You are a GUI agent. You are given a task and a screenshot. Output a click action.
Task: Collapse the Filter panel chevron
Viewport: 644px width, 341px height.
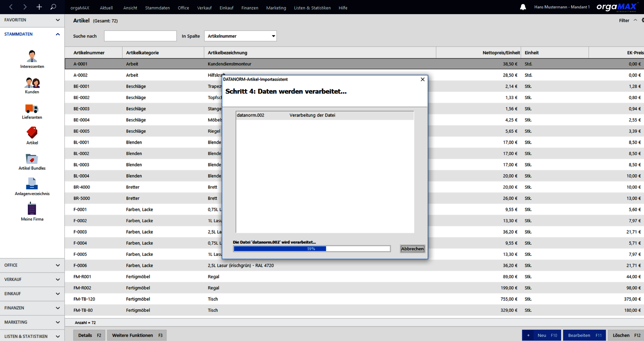coord(635,20)
